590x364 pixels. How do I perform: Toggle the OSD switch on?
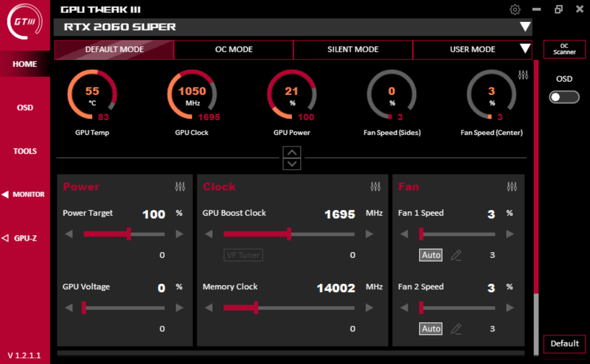tap(564, 97)
